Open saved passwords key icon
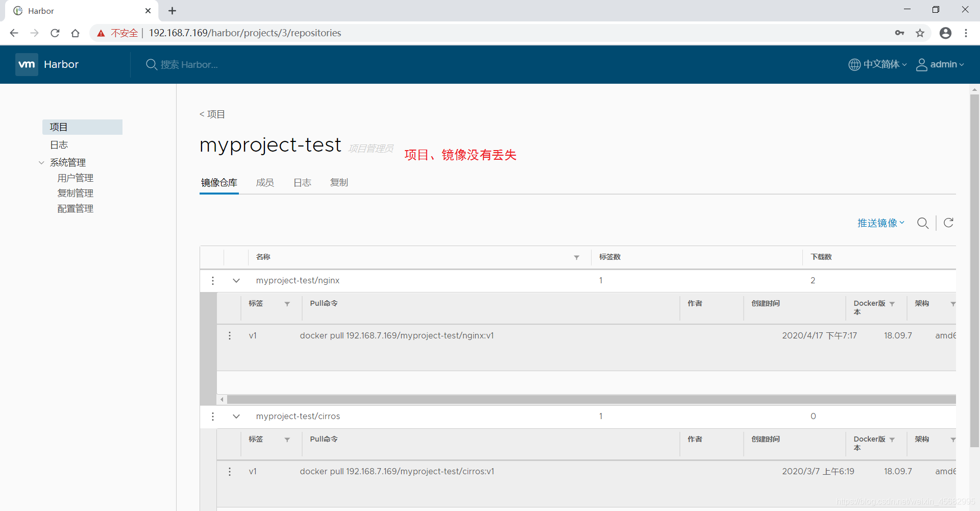This screenshot has height=511, width=980. coord(899,33)
